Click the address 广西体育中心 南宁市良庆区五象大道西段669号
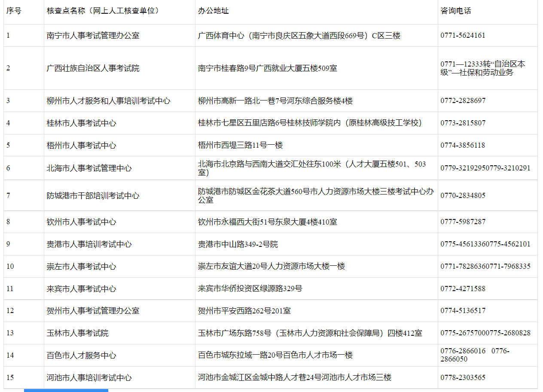 [299, 36]
